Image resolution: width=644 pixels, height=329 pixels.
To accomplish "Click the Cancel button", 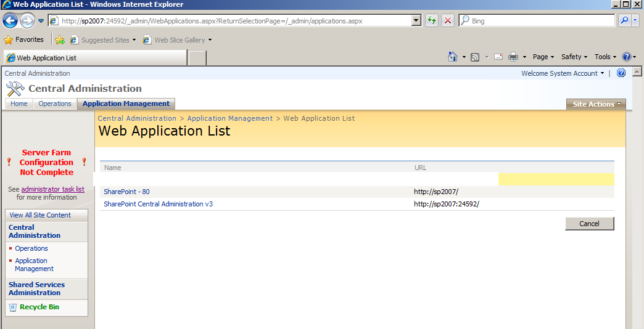I will pos(589,224).
